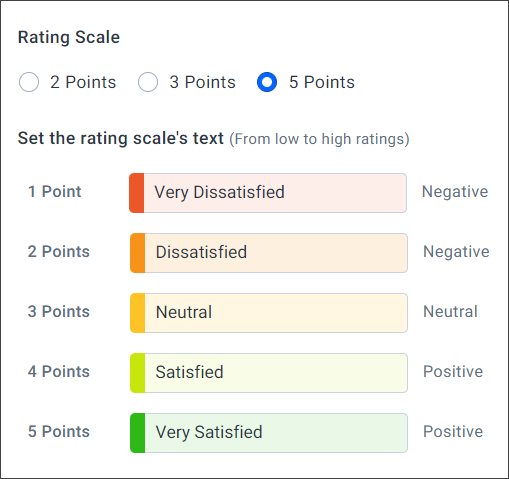Click the yellow 3 Points color bar
This screenshot has height=479, width=509.
[x=138, y=313]
